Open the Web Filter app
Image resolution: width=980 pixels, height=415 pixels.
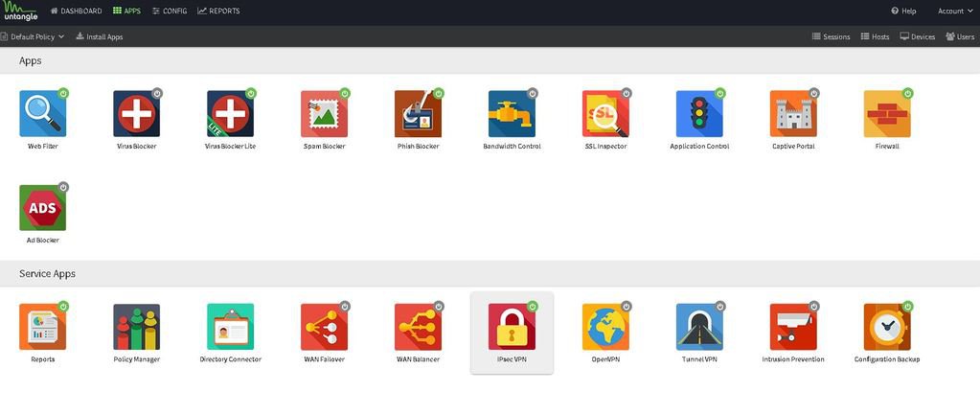[42, 114]
